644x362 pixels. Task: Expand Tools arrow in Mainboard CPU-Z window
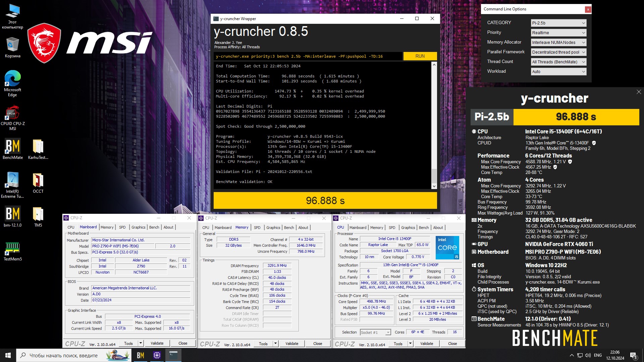tap(141, 343)
